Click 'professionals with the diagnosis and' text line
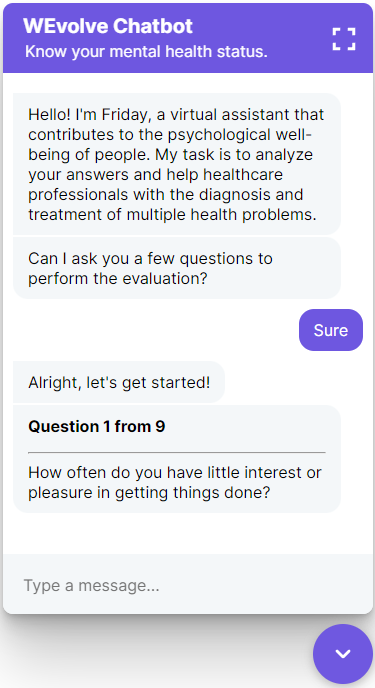The image size is (375, 688). (166, 194)
